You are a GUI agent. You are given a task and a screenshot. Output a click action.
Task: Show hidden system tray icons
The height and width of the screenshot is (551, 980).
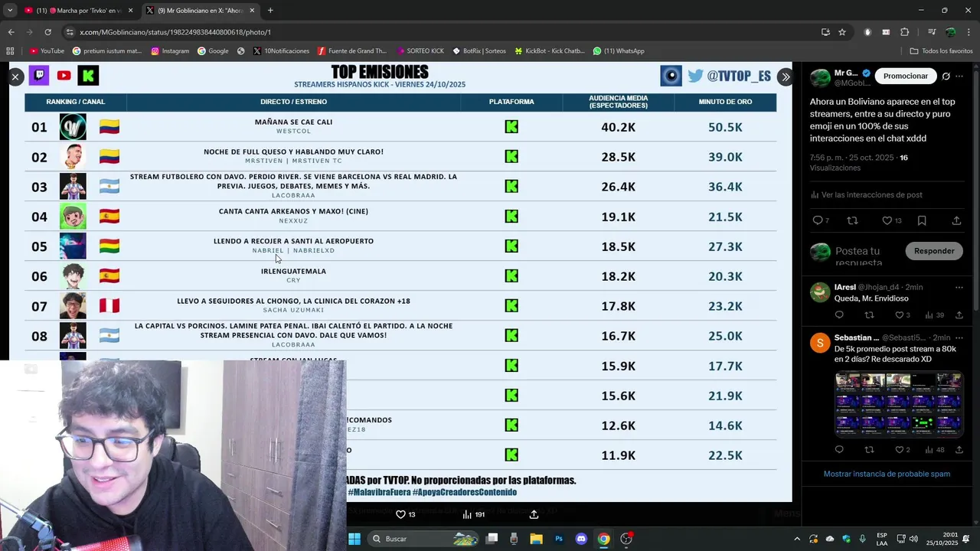pos(797,539)
